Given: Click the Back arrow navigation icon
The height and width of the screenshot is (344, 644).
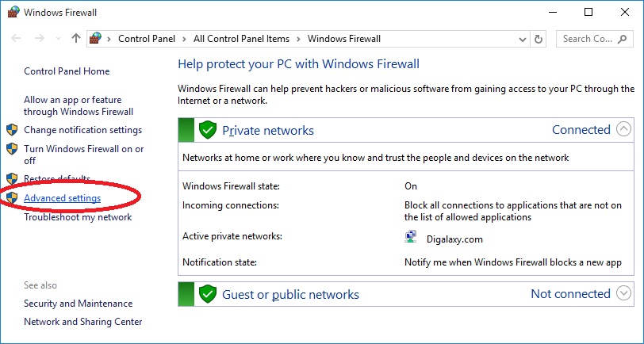Looking at the screenshot, I should pos(17,38).
